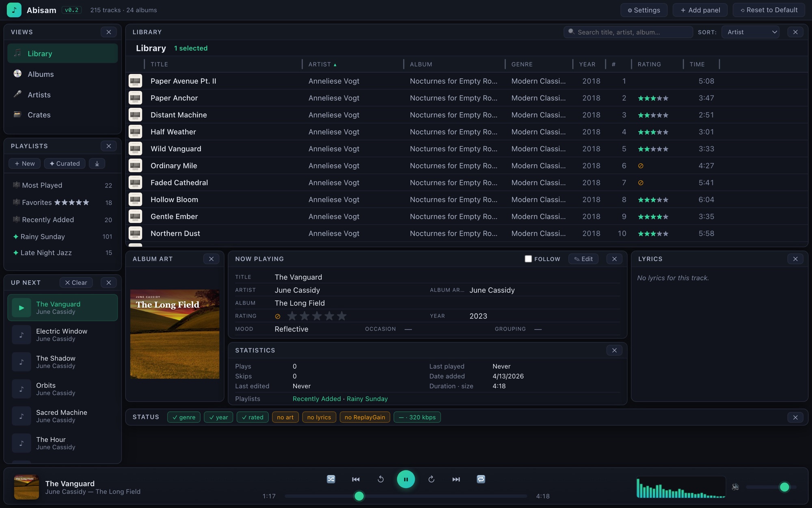Pause playback with the round button
The width and height of the screenshot is (812, 508).
(406, 479)
